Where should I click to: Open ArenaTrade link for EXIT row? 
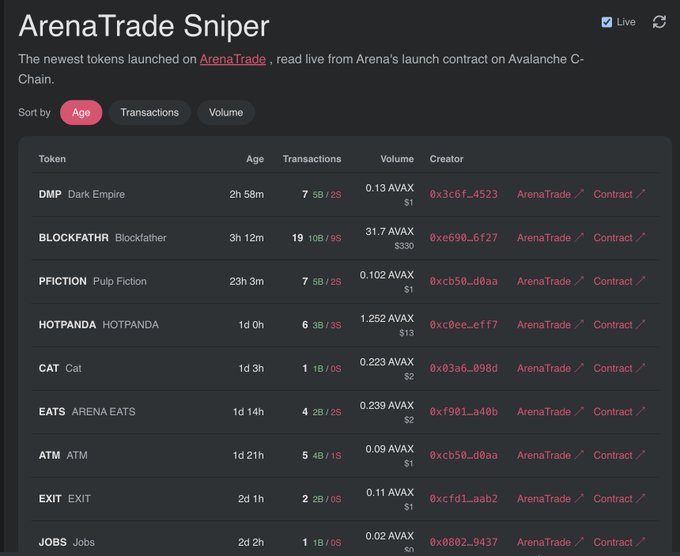(x=550, y=499)
